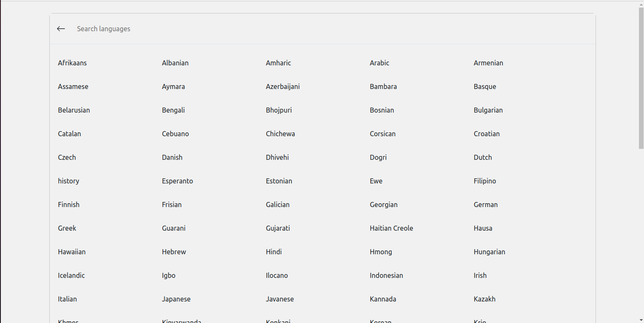This screenshot has width=644, height=323.
Task: Choose Indonesian language
Action: coord(386,275)
